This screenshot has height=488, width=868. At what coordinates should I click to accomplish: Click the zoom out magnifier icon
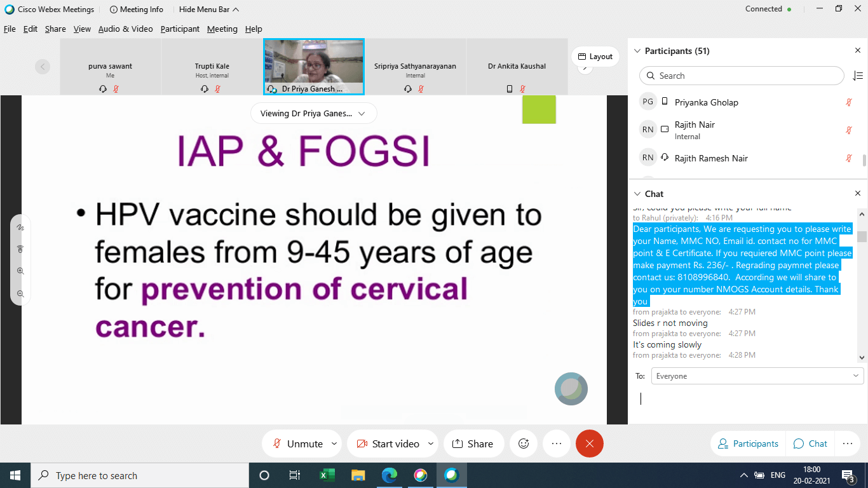[x=20, y=294]
